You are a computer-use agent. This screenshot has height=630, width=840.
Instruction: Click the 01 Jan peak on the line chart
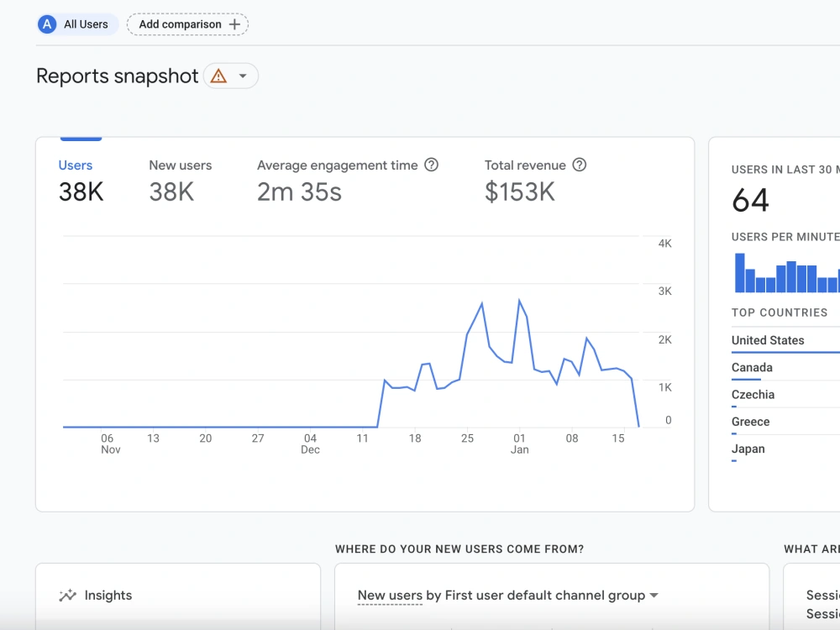pyautogui.click(x=519, y=300)
